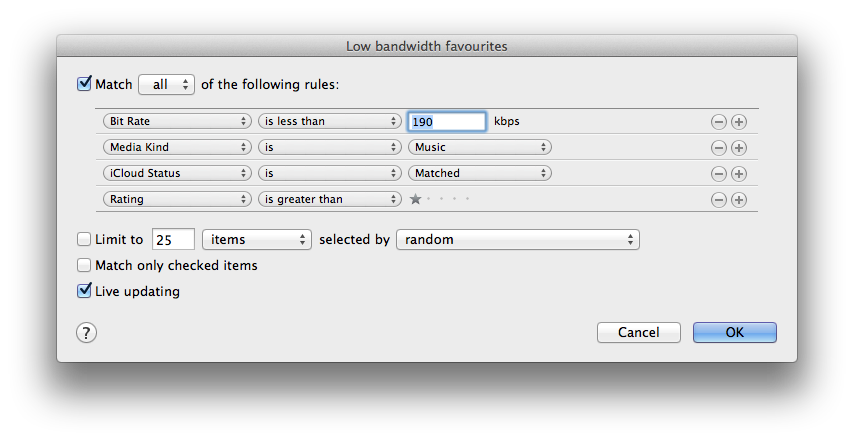
Task: Add a rule after the iCloud Status row
Action: [739, 174]
